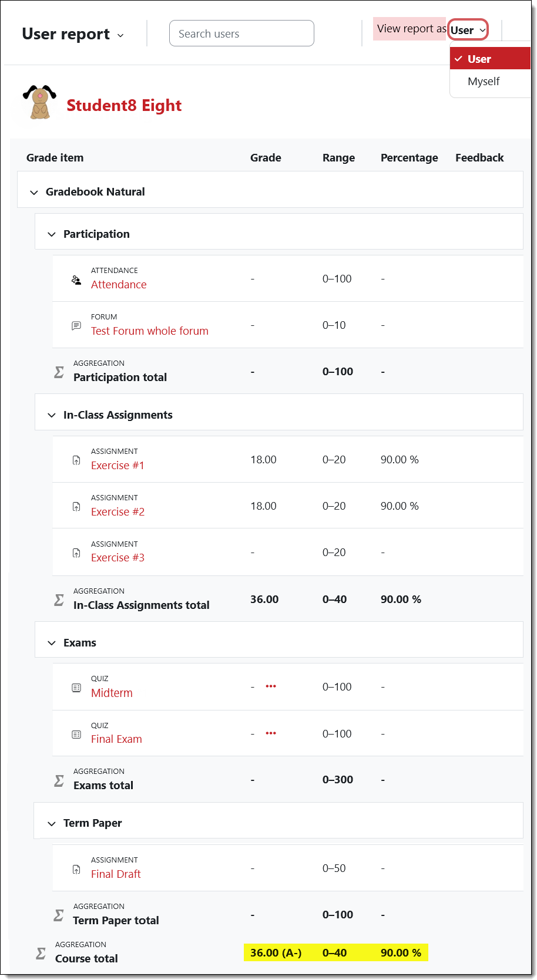The image size is (537, 980).
Task: Click the Search users input field
Action: pyautogui.click(x=241, y=33)
